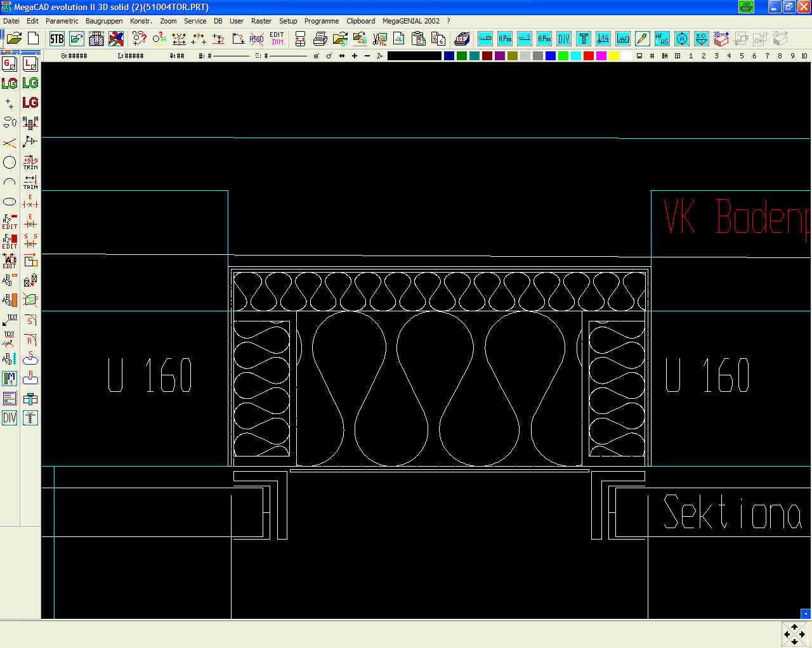
Task: Toggle layer number 10
Action: pos(804,56)
